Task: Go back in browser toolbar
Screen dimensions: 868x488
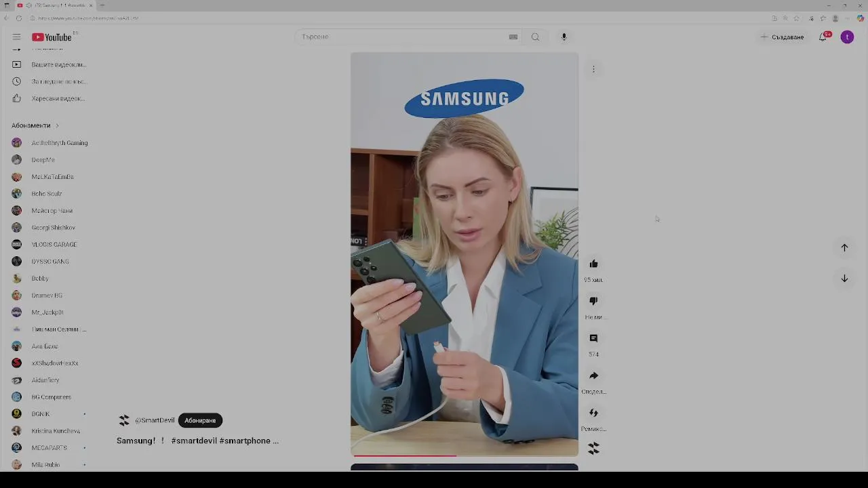Action: tap(7, 18)
